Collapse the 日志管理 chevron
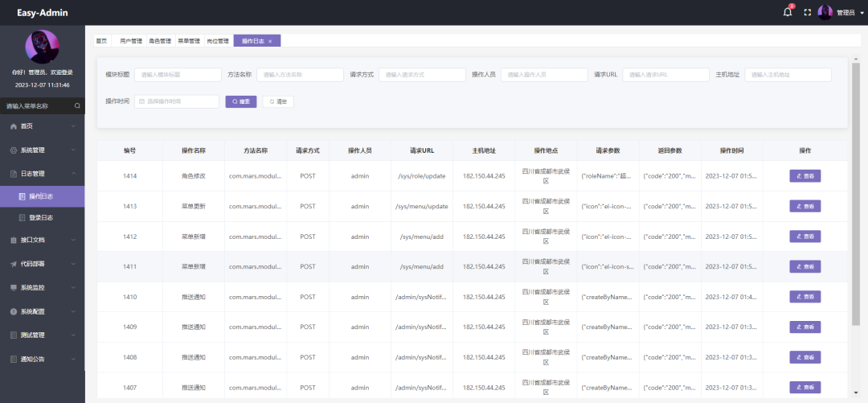The image size is (868, 403). point(74,174)
